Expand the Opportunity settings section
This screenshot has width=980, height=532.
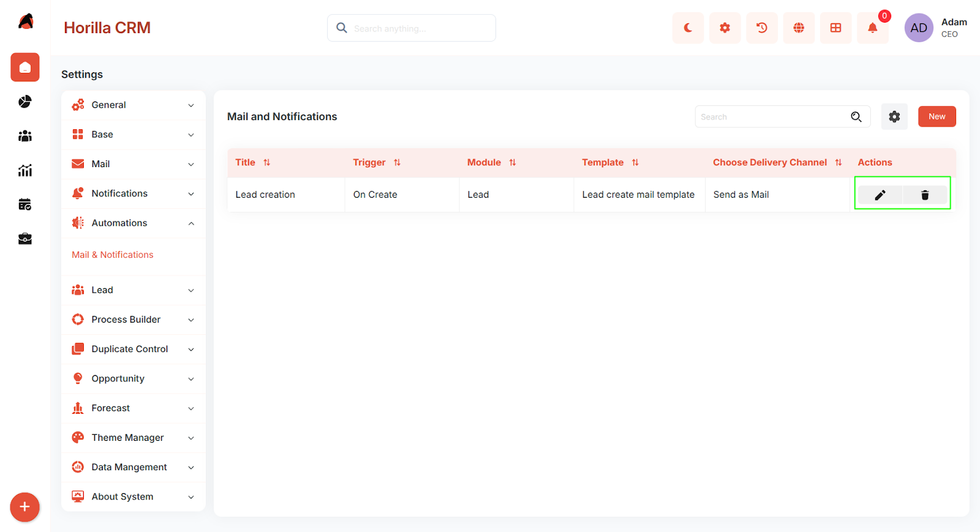tap(134, 378)
